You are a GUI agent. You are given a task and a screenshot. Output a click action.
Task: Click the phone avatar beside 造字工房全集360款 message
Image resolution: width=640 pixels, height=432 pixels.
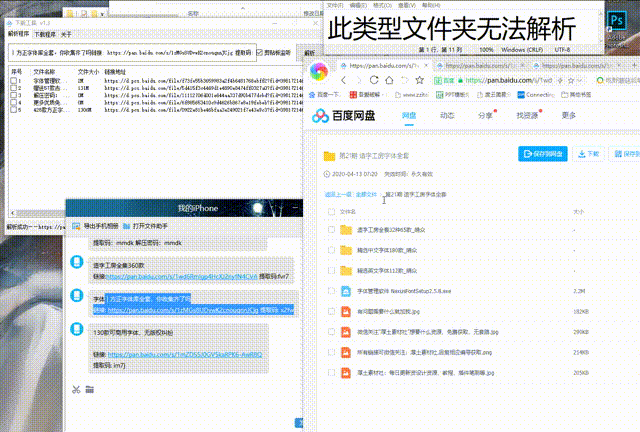tap(77, 262)
